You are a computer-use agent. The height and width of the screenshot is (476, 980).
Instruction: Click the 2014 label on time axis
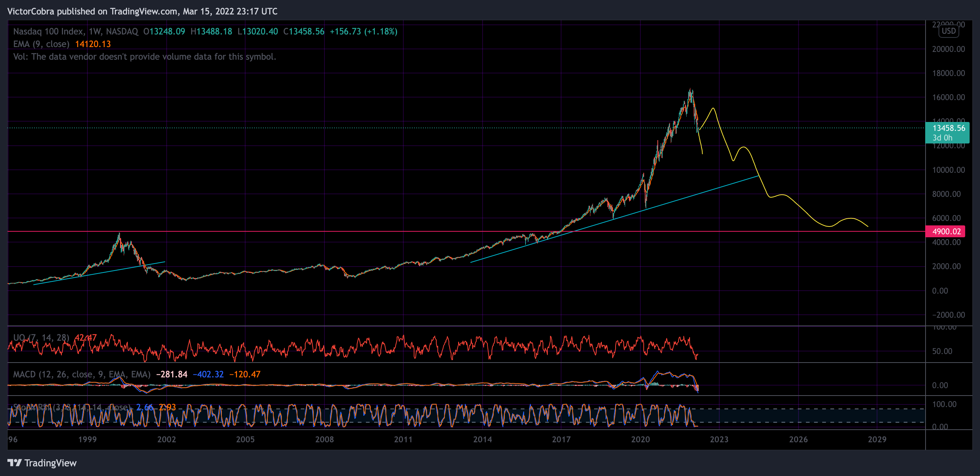tap(482, 439)
